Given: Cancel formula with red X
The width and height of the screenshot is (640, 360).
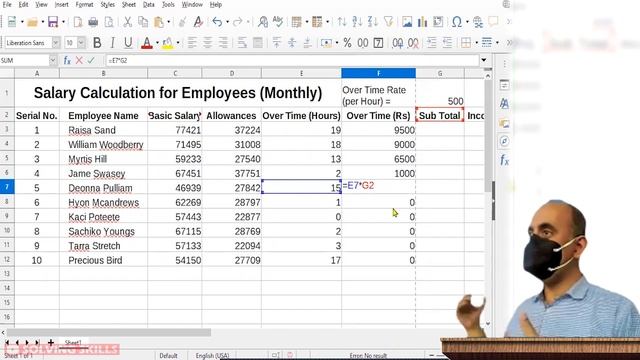Looking at the screenshot, I should [x=79, y=60].
